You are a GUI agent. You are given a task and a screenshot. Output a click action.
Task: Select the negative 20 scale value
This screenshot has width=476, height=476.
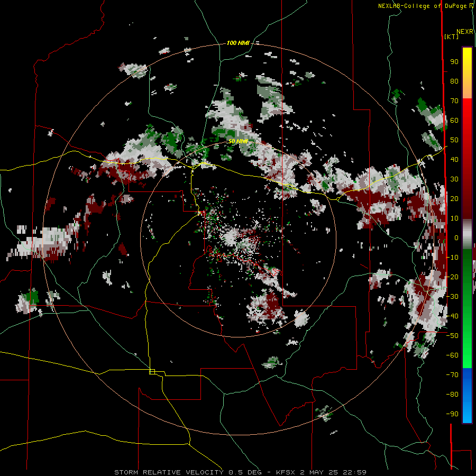(452, 277)
